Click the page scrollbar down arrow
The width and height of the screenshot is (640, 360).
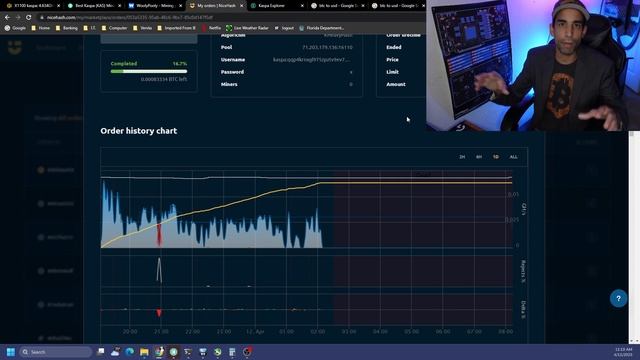(x=631, y=340)
